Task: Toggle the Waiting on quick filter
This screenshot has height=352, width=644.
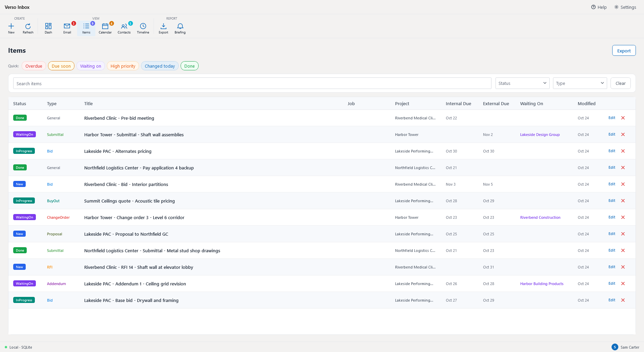Action: [x=91, y=66]
